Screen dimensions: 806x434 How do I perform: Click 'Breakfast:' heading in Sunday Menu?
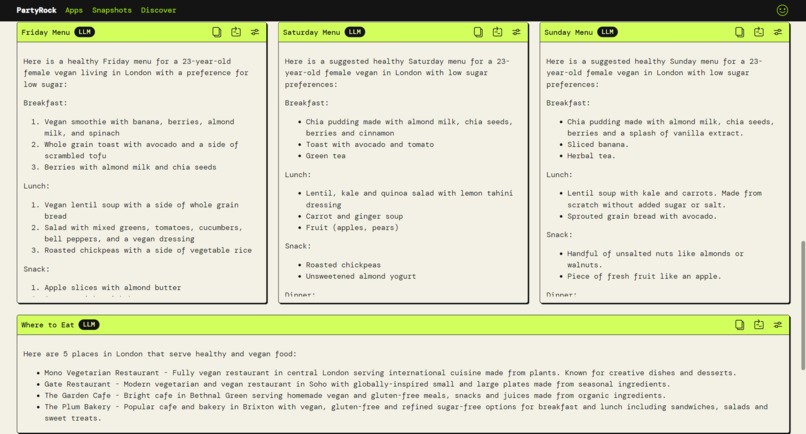pyautogui.click(x=568, y=103)
